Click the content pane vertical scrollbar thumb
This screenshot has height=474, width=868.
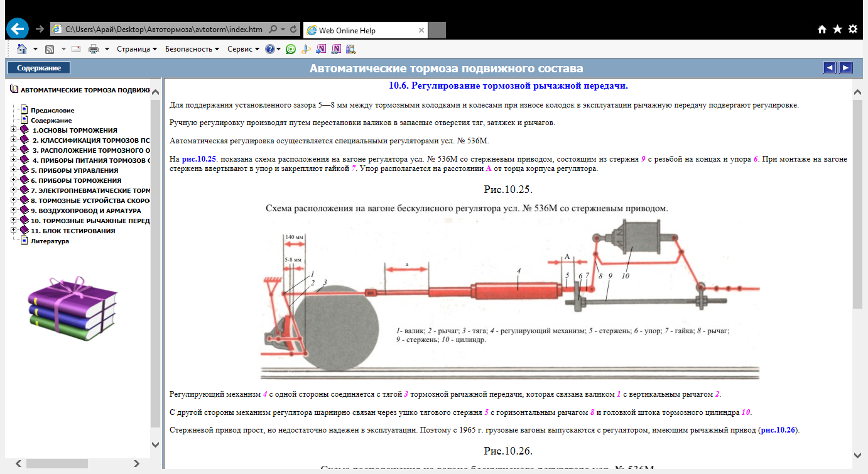click(x=858, y=204)
